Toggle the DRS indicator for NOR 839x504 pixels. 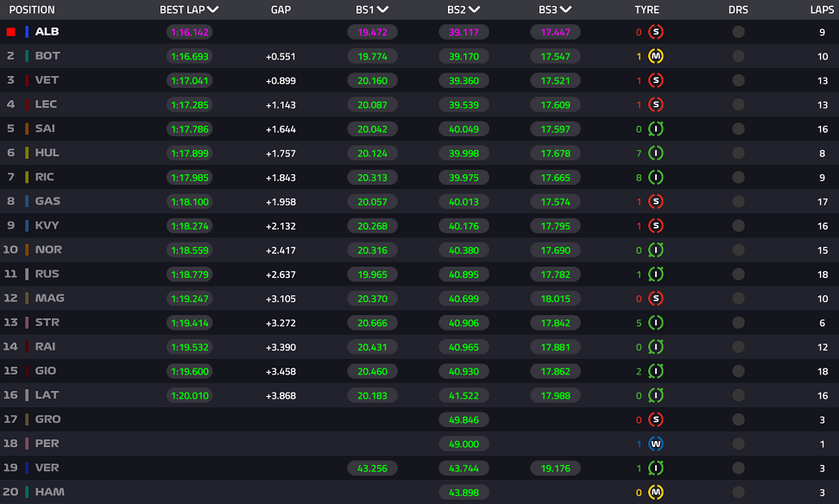pos(738,249)
